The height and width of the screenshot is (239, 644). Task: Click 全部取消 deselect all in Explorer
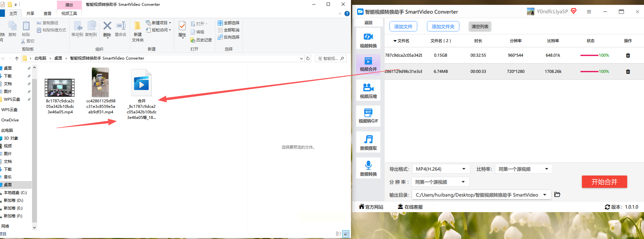(229, 30)
